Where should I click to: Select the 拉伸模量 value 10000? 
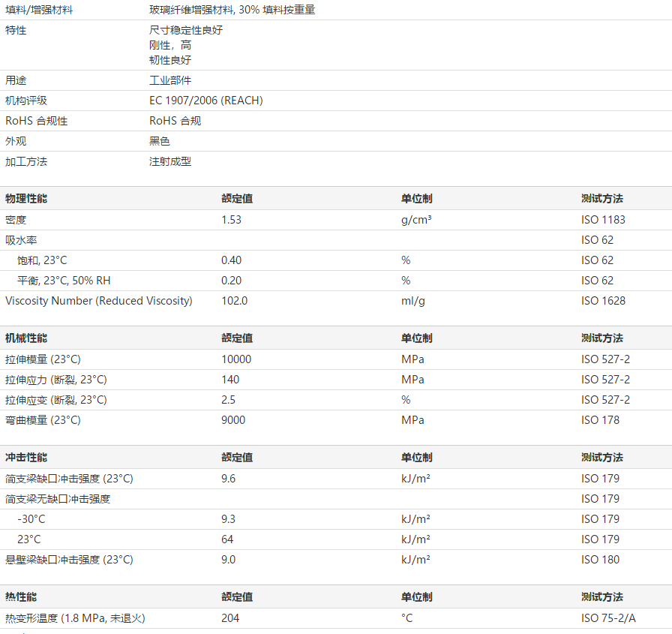(238, 359)
